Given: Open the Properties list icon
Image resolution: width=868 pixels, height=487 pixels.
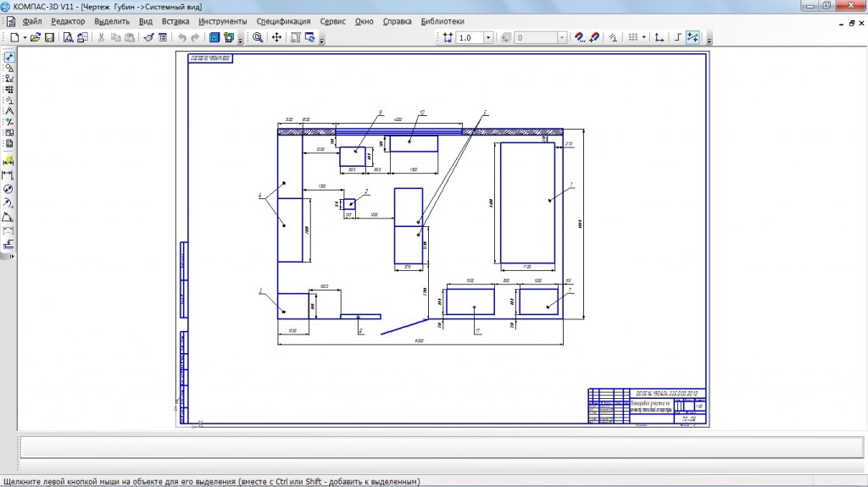Looking at the screenshot, I should (163, 37).
